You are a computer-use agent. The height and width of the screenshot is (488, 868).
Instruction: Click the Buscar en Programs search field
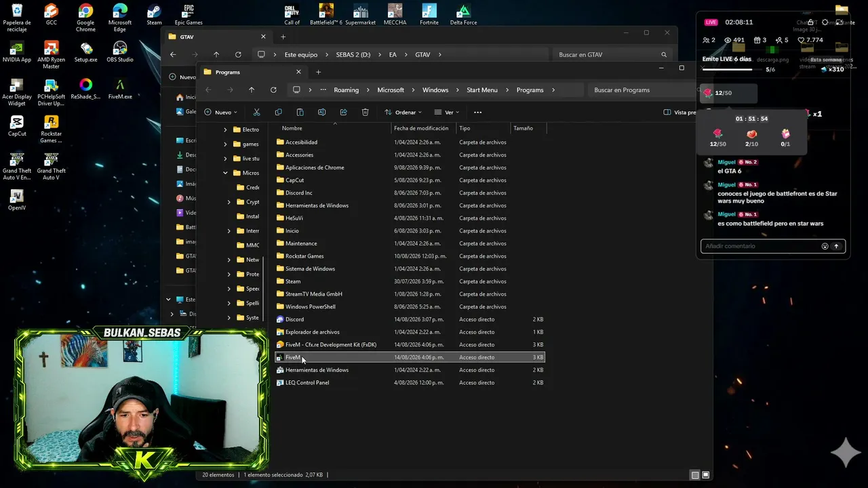coord(641,90)
